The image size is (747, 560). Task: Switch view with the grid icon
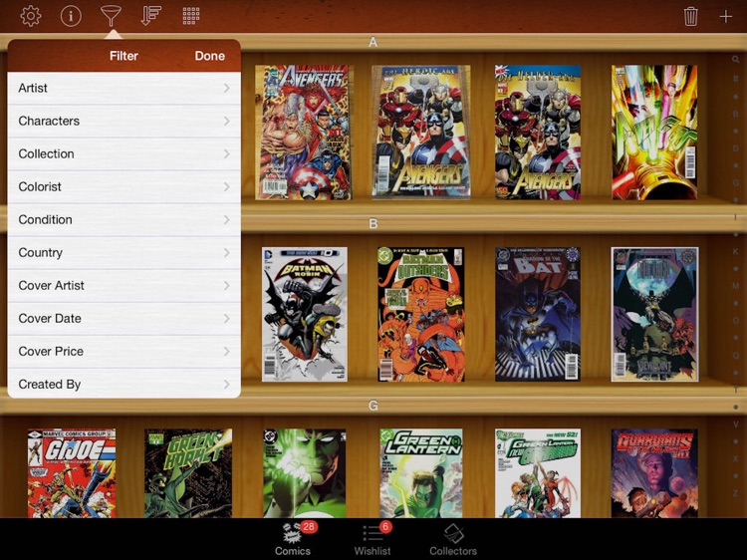(191, 16)
